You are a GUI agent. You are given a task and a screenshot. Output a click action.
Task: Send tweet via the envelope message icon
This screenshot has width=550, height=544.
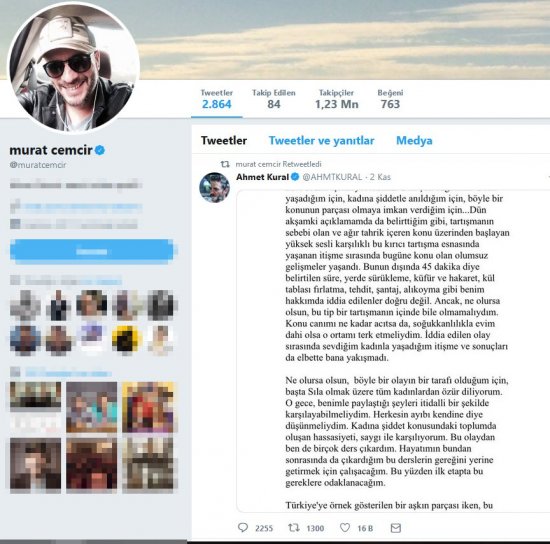coord(396,528)
